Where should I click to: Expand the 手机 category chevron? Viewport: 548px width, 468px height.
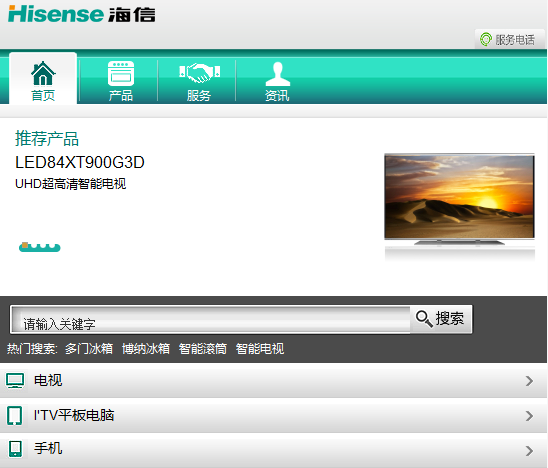click(529, 451)
